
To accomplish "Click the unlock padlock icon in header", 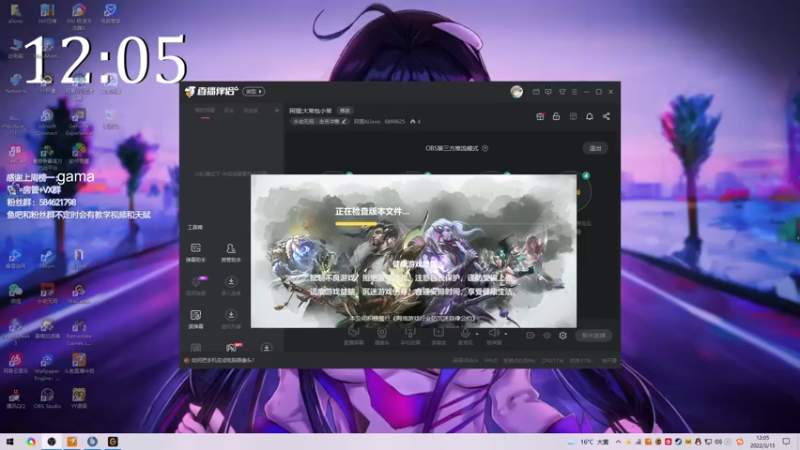I will [x=556, y=116].
